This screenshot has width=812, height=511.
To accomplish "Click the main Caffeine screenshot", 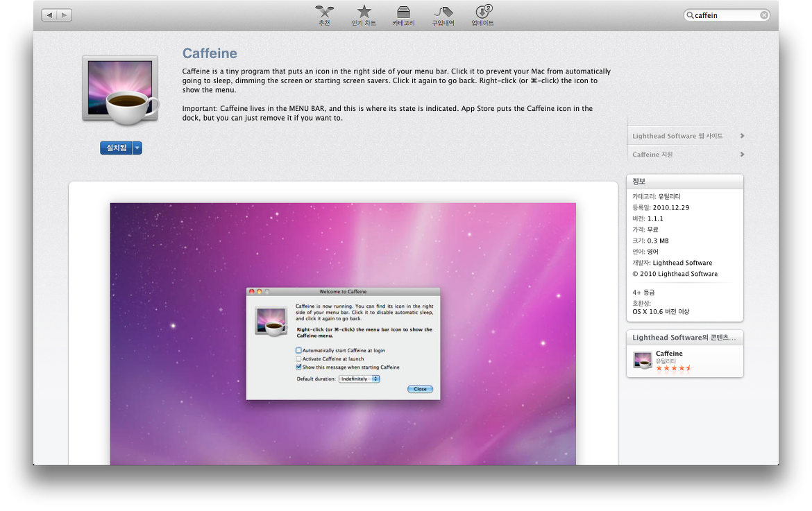I will pyautogui.click(x=343, y=334).
